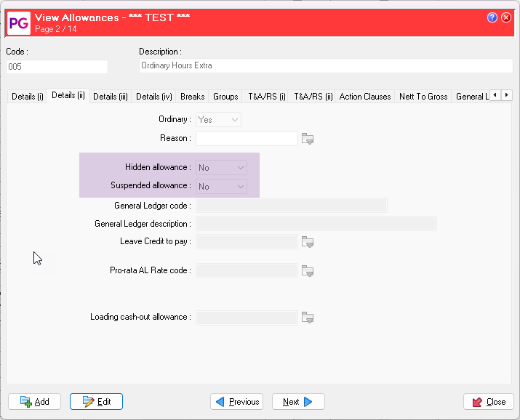Open the Nett To Gross tab
This screenshot has height=420, width=520.
[x=423, y=97]
